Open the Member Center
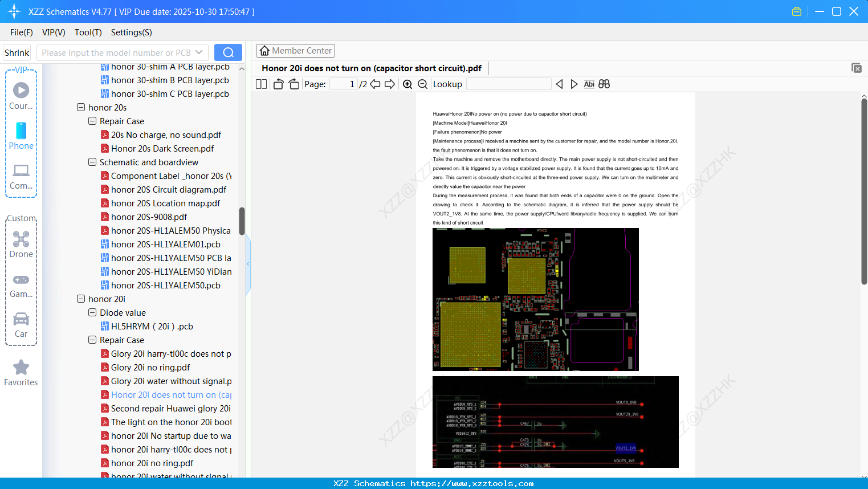The height and width of the screenshot is (489, 868). pos(295,51)
